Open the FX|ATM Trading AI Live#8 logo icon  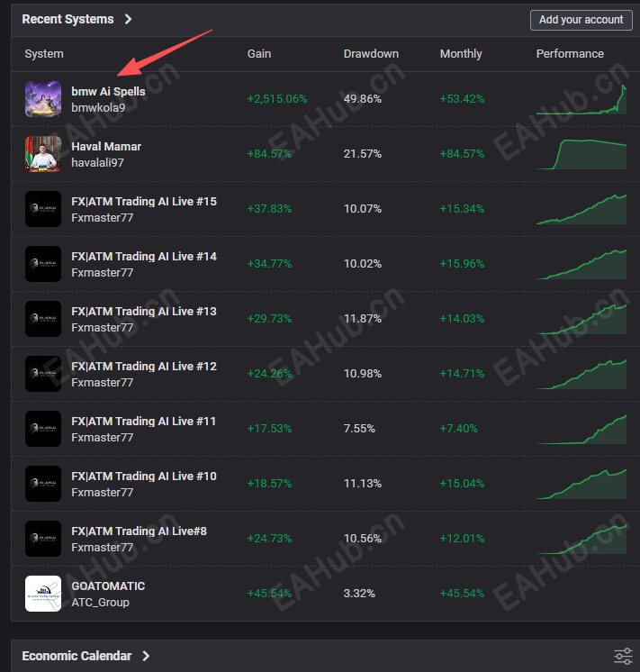click(43, 539)
